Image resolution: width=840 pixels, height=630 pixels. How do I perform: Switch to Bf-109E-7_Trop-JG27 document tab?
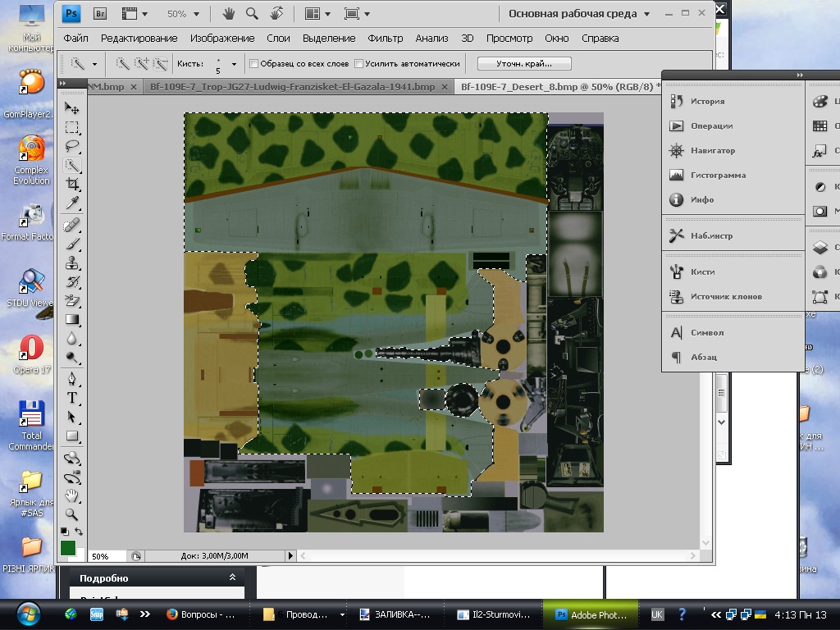[x=291, y=86]
